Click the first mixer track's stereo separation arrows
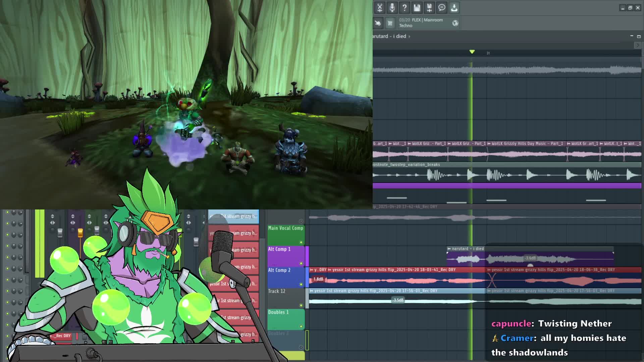The height and width of the screenshot is (362, 644). coord(52,223)
